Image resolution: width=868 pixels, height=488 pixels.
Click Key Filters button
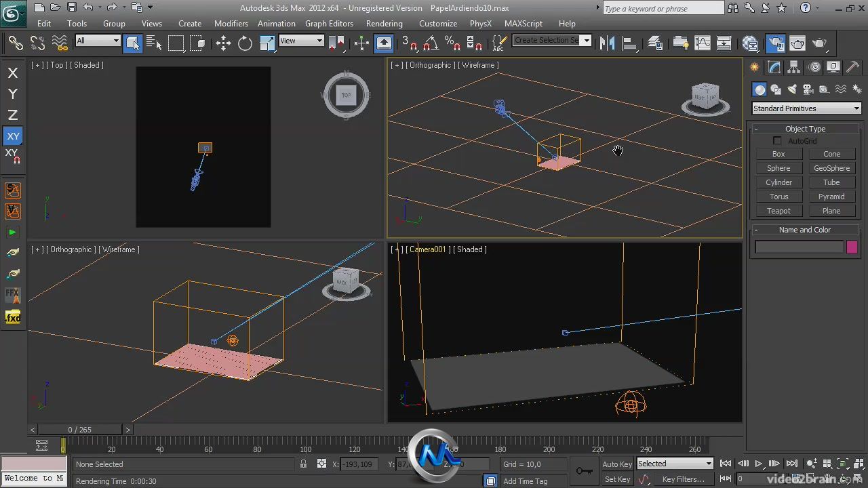pos(684,479)
